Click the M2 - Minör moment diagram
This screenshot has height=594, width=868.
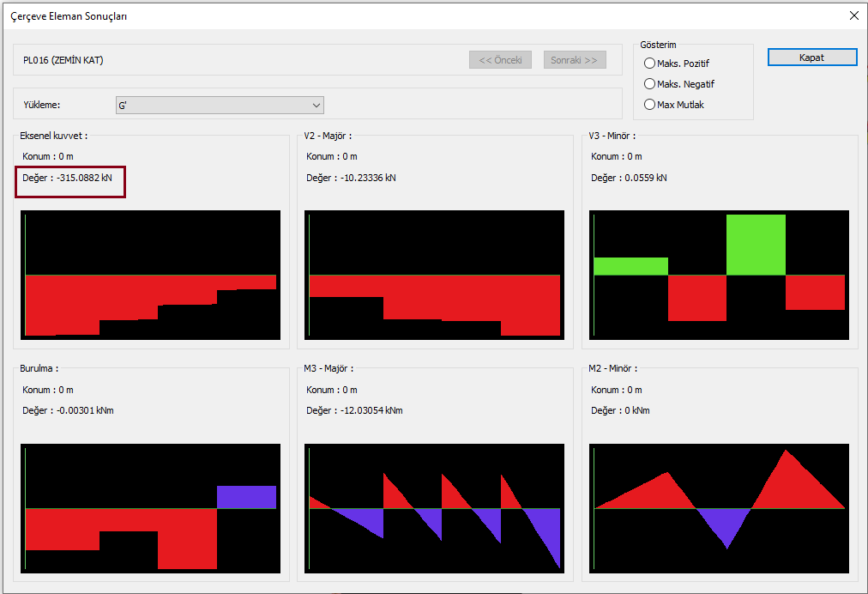719,508
